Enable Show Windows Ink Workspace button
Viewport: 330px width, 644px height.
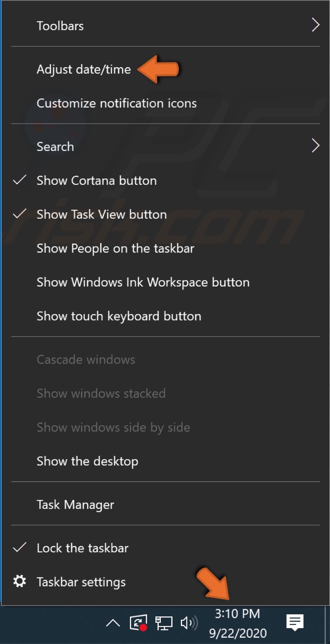[x=143, y=282]
